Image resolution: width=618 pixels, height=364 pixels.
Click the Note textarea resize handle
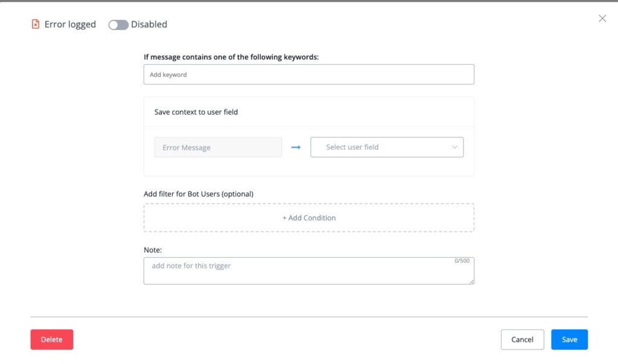coord(471,281)
